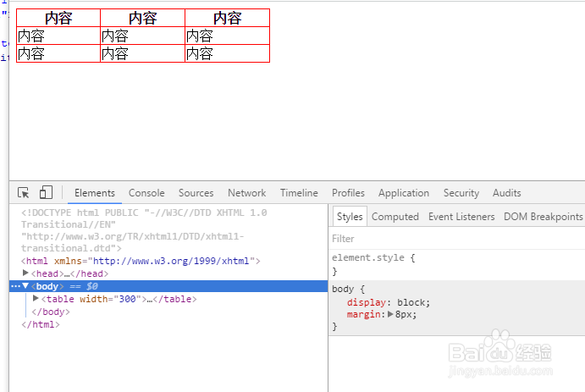
Task: Open the Application tab
Action: coord(404,193)
